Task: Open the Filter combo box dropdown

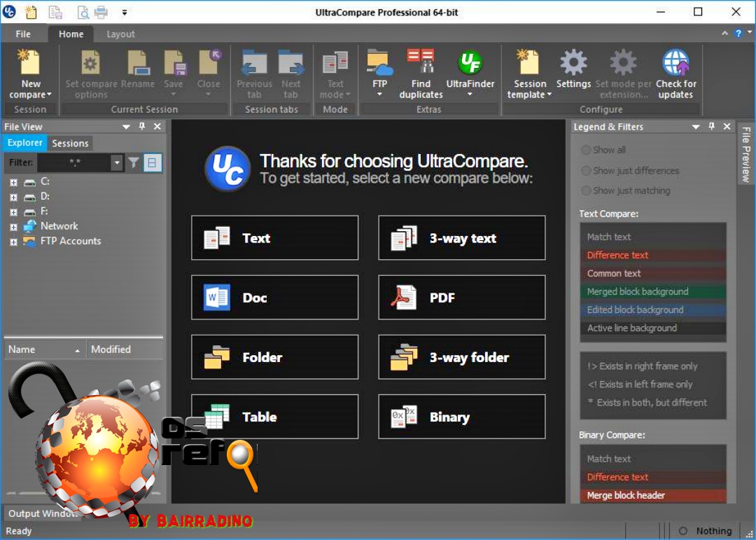Action: [x=117, y=162]
